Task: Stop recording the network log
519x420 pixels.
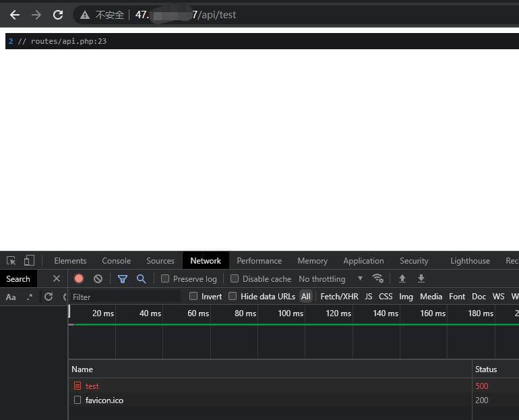Action: click(79, 278)
